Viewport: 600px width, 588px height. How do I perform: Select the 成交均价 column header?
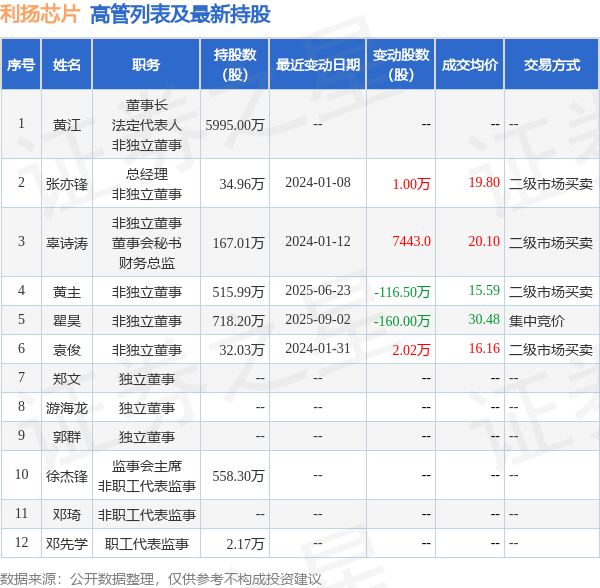[470, 65]
